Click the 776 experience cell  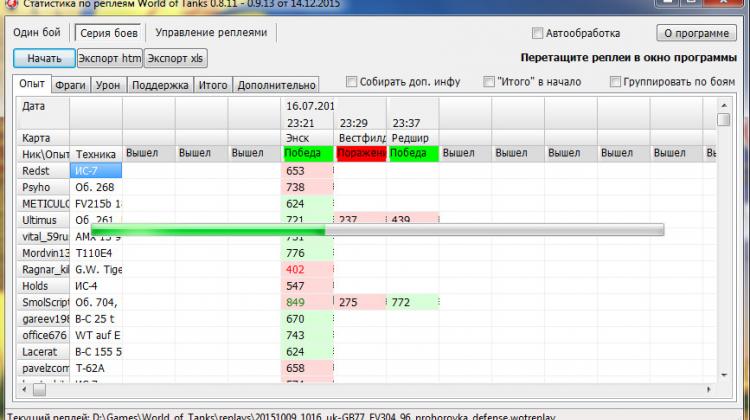click(307, 253)
